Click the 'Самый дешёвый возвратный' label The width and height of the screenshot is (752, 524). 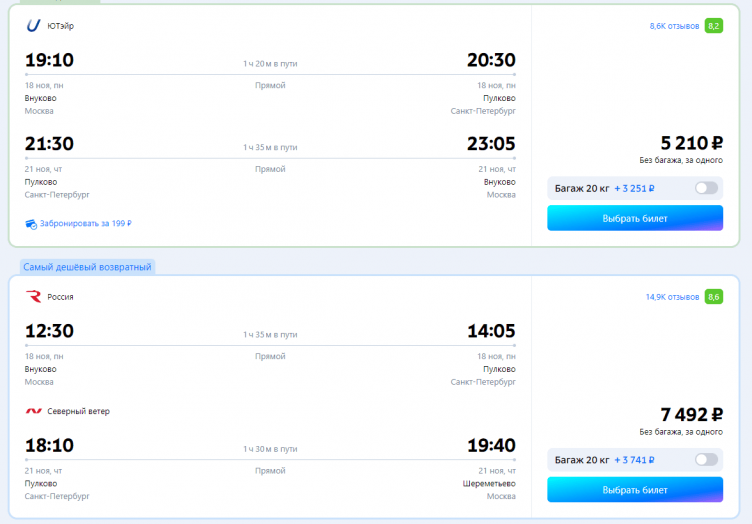click(x=87, y=267)
